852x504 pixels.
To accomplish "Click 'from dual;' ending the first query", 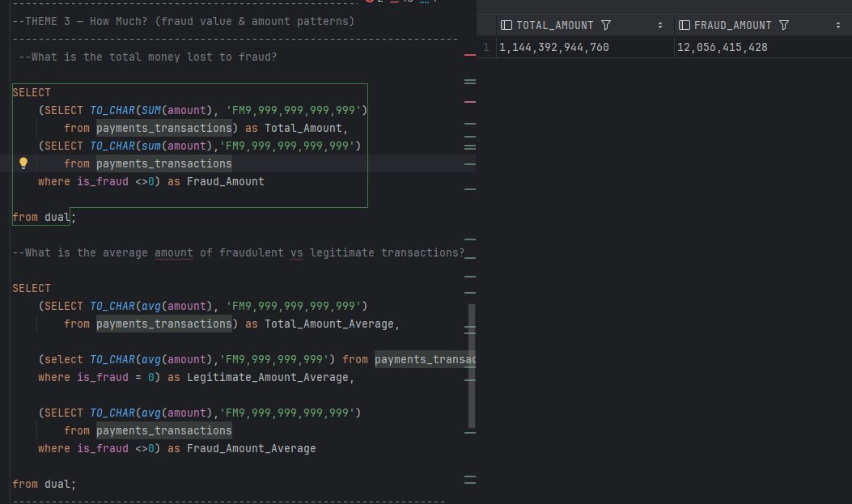I will (x=44, y=218).
